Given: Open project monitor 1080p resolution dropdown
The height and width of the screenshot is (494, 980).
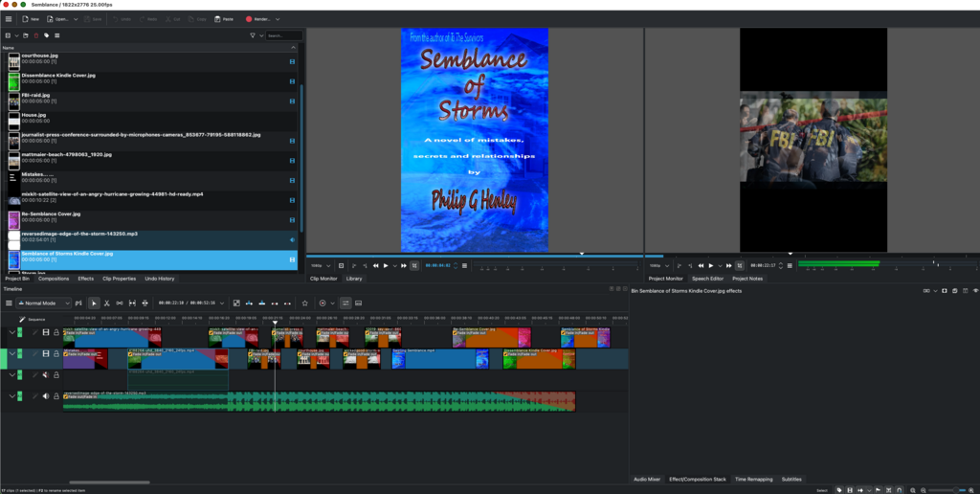Looking at the screenshot, I should point(658,266).
